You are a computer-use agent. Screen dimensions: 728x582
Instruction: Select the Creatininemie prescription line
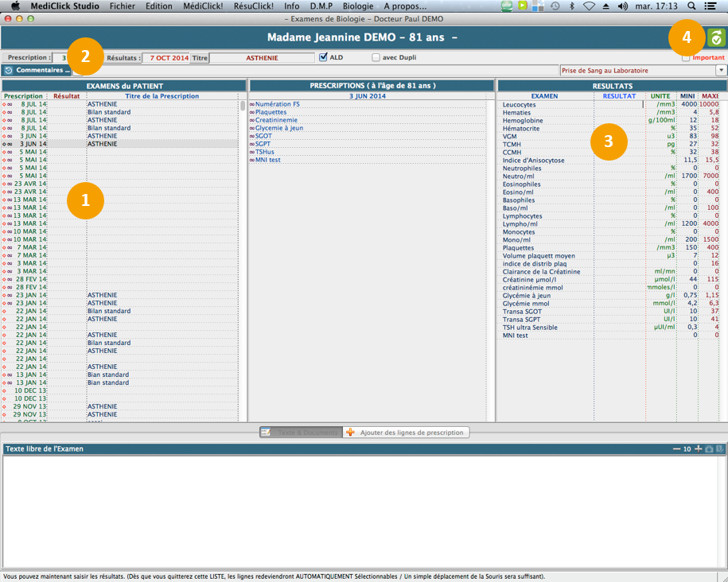coord(276,120)
